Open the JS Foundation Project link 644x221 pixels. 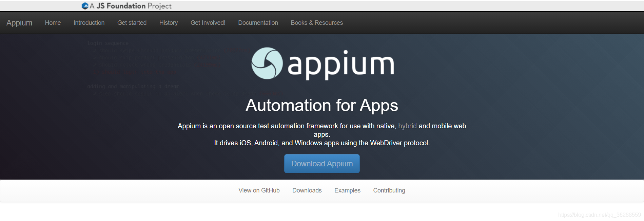click(x=126, y=6)
